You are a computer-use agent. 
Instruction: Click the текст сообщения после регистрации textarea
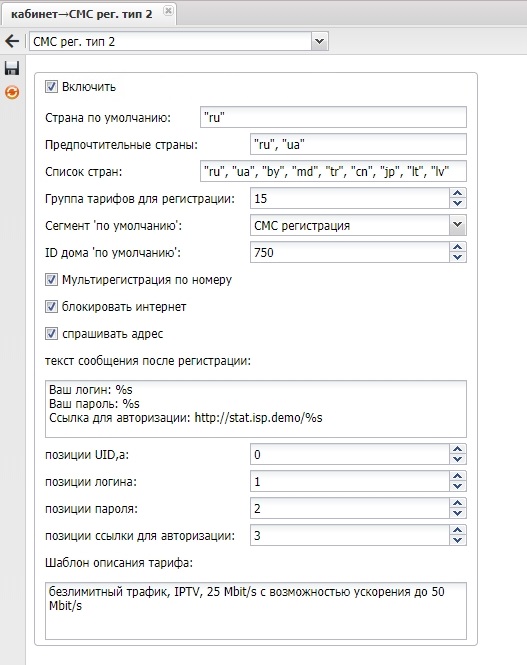(x=256, y=409)
